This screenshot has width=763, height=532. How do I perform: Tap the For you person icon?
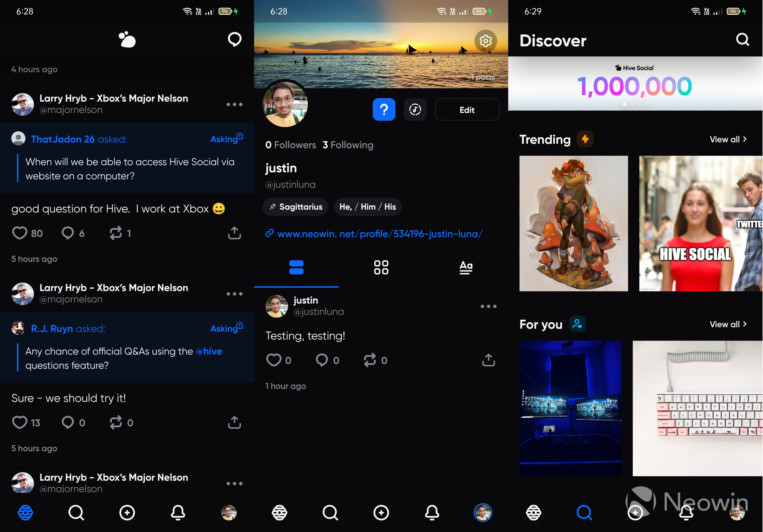pos(577,324)
